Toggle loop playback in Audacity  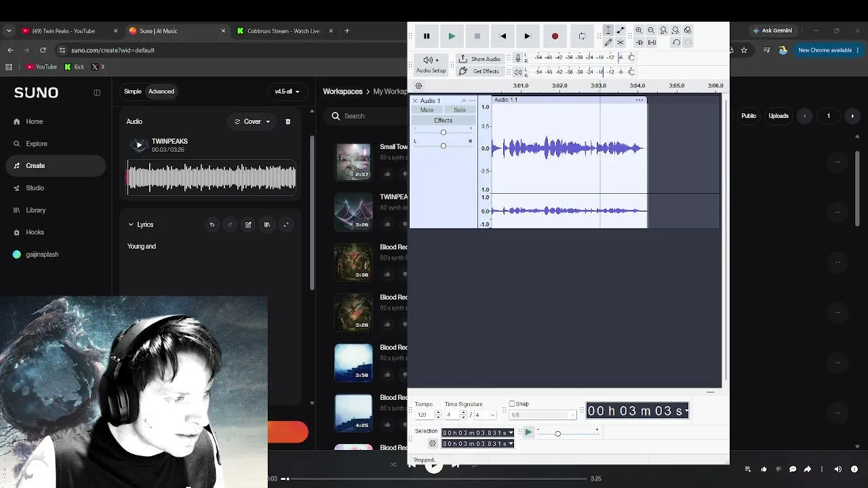pyautogui.click(x=582, y=36)
